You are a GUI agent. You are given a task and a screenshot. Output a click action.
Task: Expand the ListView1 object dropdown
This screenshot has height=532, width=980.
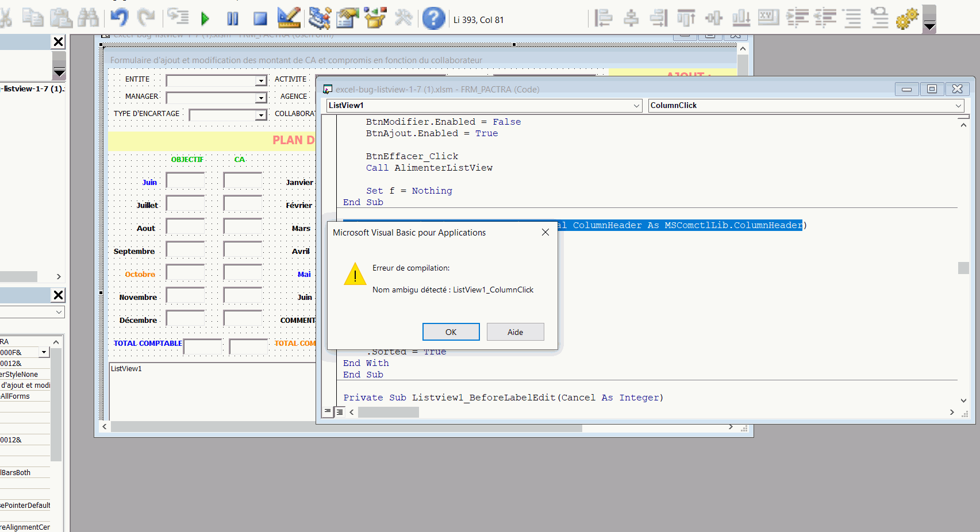pyautogui.click(x=636, y=106)
